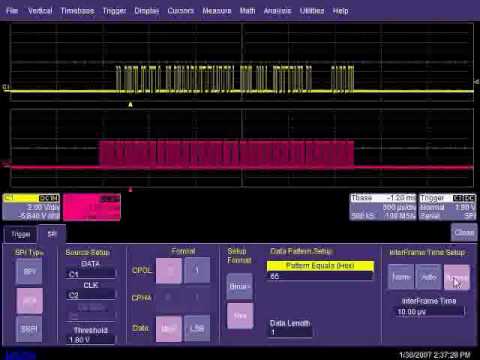Select Auto interframe time mode
The width and height of the screenshot is (480, 360).
429,277
